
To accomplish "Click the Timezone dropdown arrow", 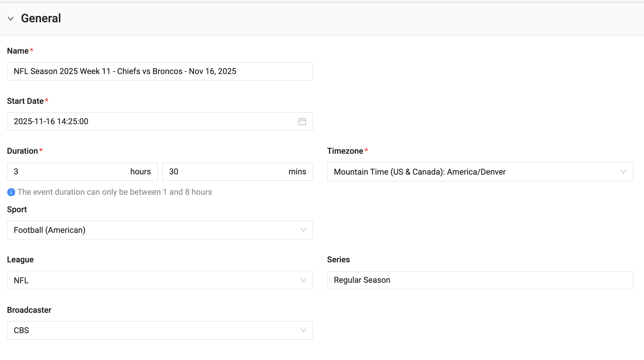I will click(x=623, y=172).
